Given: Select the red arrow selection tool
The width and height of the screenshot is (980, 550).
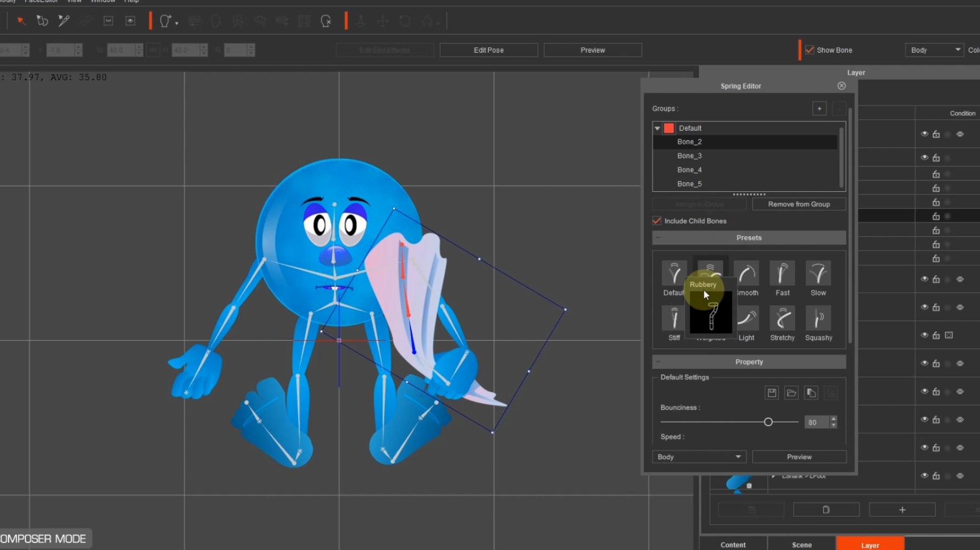Looking at the screenshot, I should coord(21,21).
